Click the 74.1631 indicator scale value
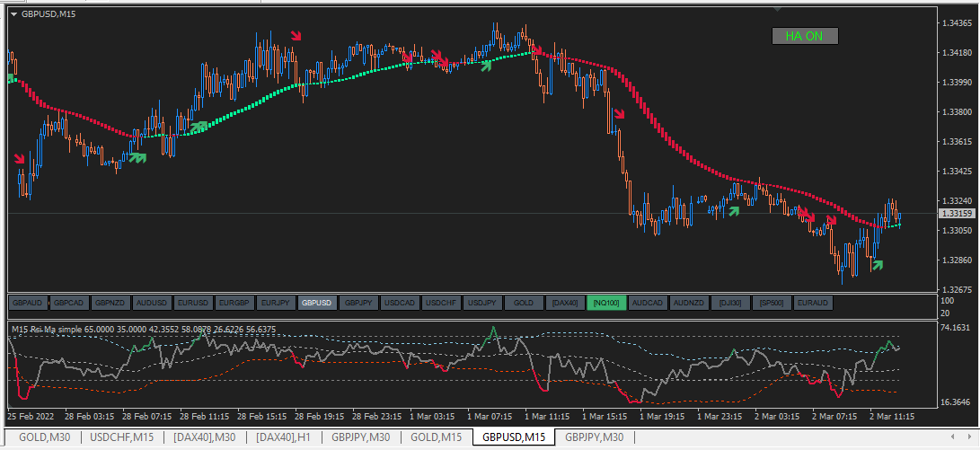 point(957,328)
